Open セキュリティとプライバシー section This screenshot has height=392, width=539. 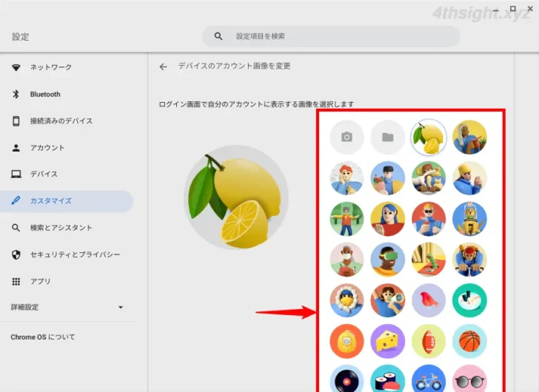(67, 254)
